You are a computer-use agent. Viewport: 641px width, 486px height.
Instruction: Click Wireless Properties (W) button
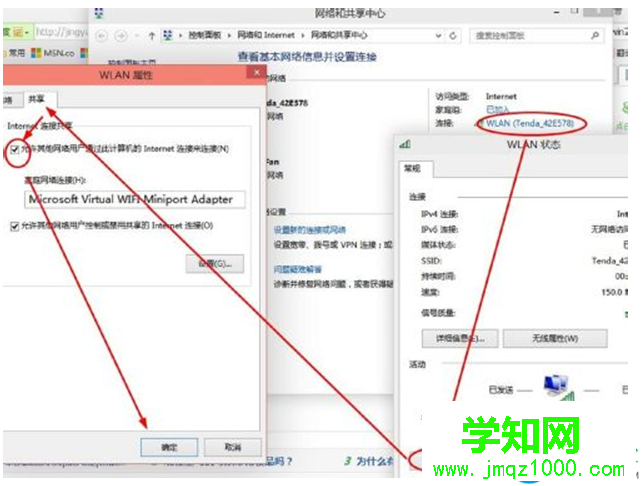tap(555, 338)
